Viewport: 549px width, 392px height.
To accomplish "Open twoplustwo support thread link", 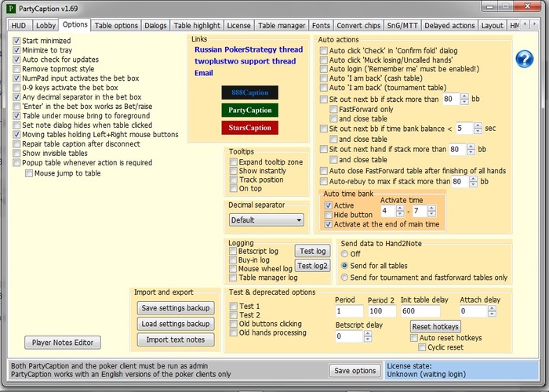I will coord(245,61).
